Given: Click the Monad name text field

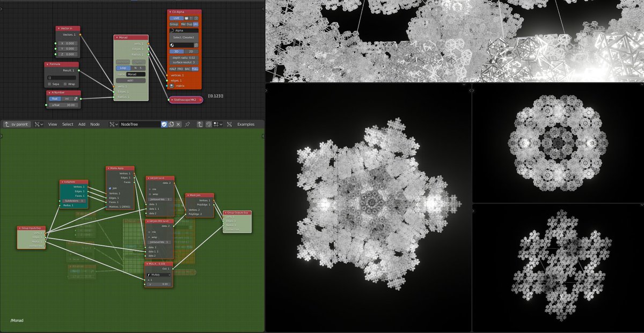Looking at the screenshot, I should [136, 74].
